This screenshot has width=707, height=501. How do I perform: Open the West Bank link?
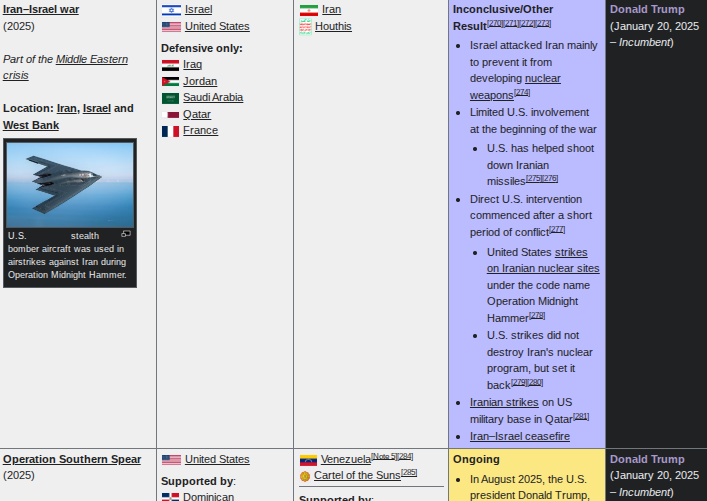click(x=31, y=125)
